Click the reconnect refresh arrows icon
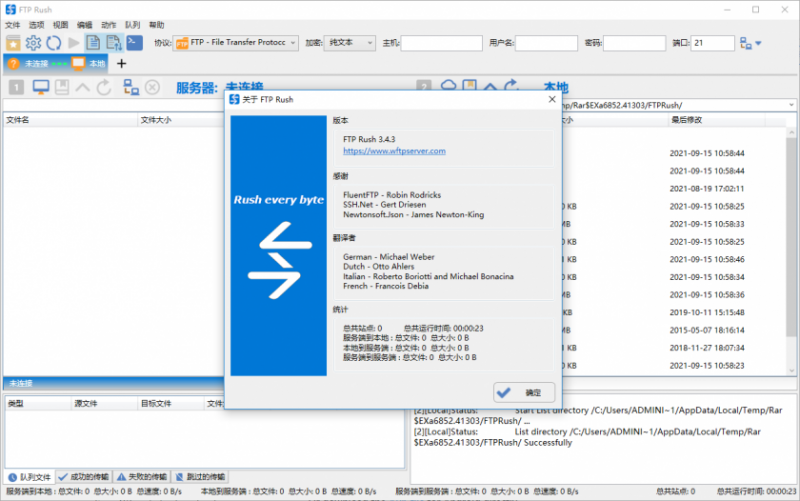 click(x=54, y=43)
